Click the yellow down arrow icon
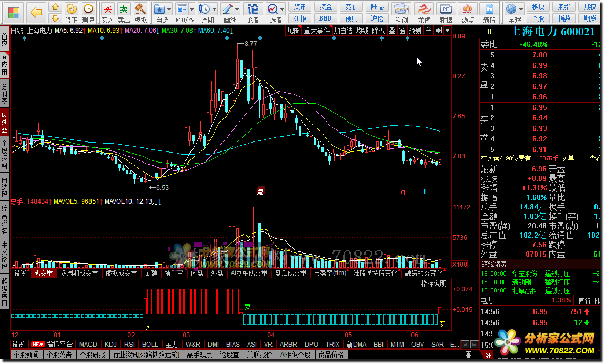Image resolution: width=605 pixels, height=364 pixels. coord(55,18)
